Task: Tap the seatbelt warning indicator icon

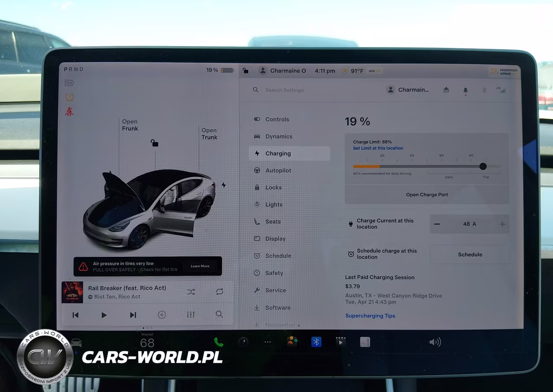Action: pyautogui.click(x=69, y=112)
